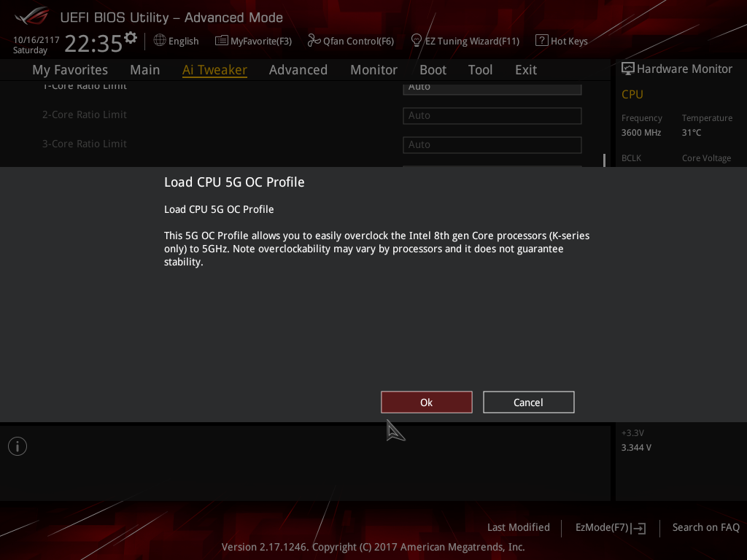Switch to the Boot tab
This screenshot has width=747, height=560.
click(x=433, y=70)
